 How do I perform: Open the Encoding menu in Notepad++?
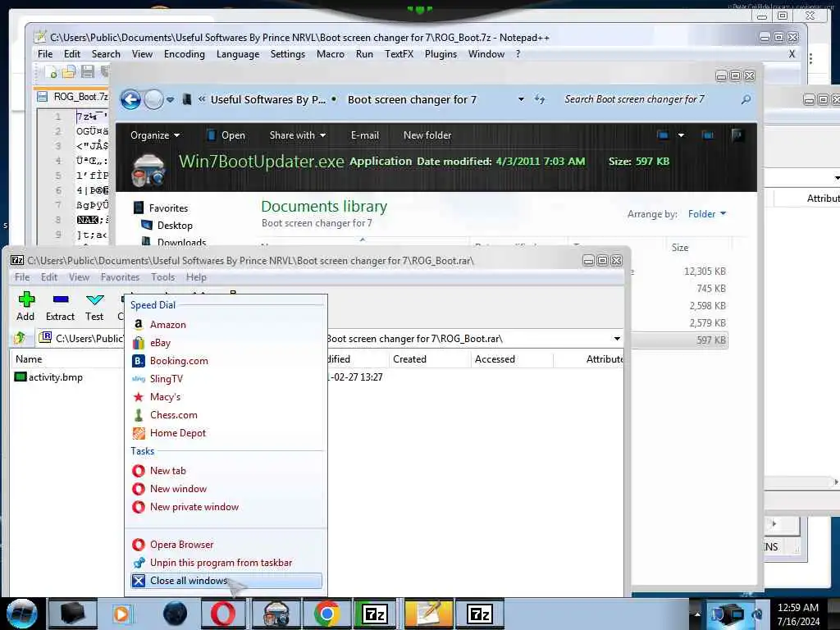point(185,54)
